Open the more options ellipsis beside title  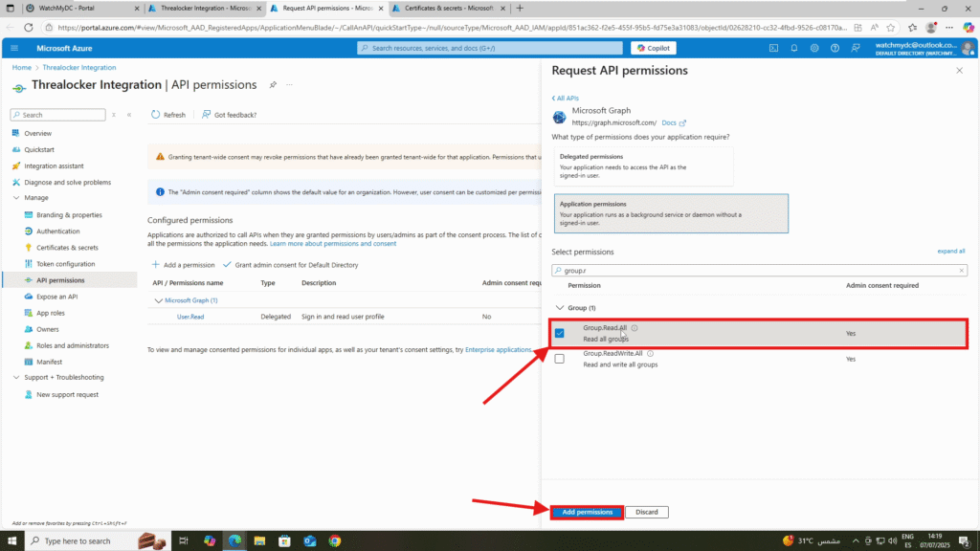(x=289, y=85)
